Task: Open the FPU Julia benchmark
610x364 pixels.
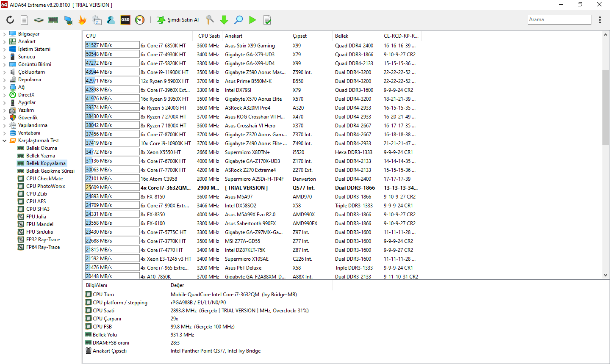Action: point(36,217)
